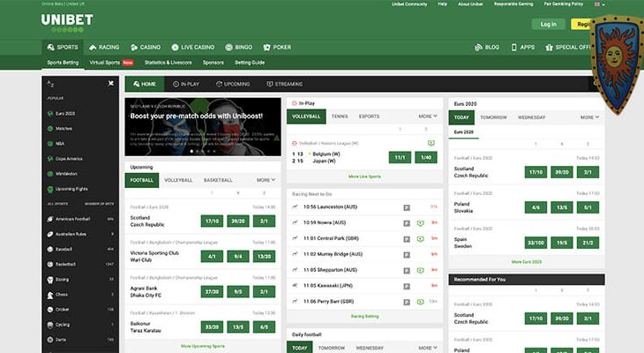Open racecard icon for 11:02 Murray Bridge race
This screenshot has width=644, height=353.
click(407, 255)
